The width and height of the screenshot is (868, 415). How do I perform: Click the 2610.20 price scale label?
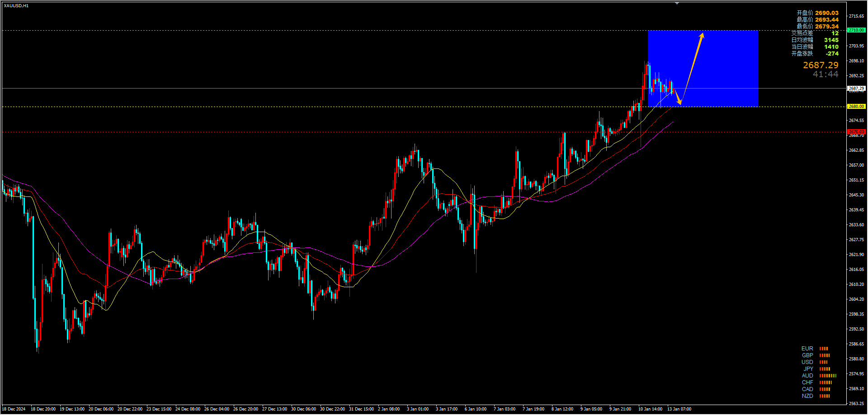click(856, 284)
